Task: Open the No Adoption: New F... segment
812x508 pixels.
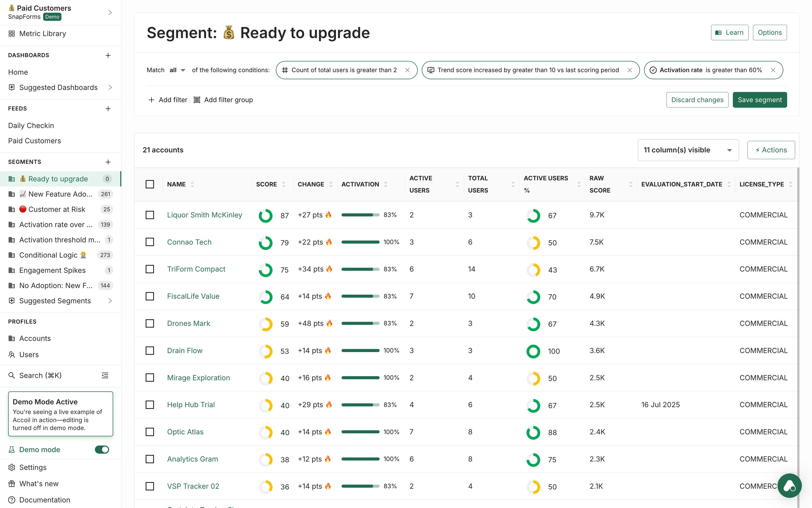Action: 60,285
